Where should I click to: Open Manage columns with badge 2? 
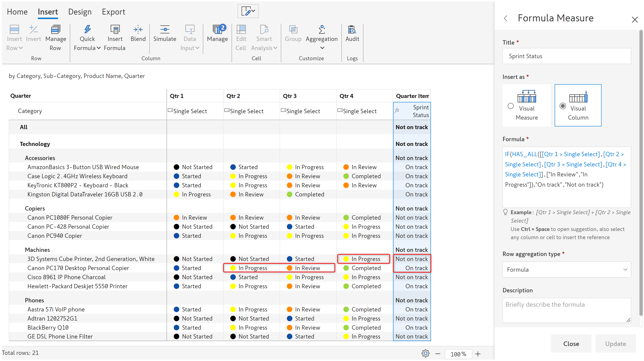(218, 30)
